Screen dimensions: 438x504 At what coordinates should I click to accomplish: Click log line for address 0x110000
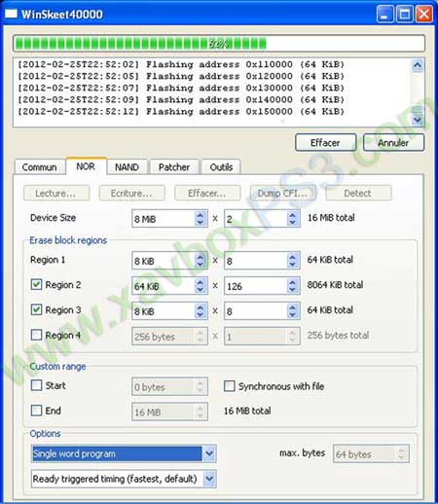coord(180,64)
